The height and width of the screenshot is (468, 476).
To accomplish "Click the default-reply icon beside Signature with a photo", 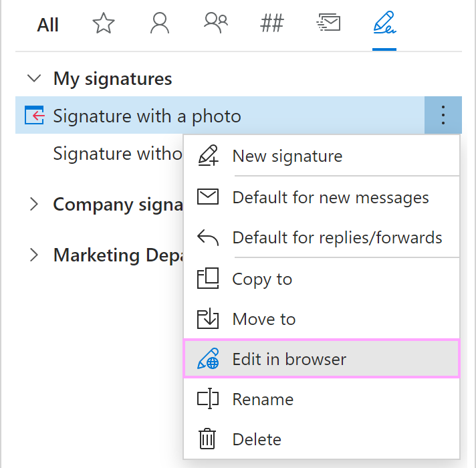I will click(34, 115).
